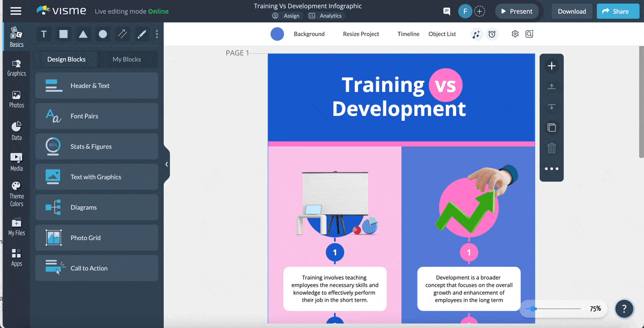Image resolution: width=644 pixels, height=328 pixels.
Task: Select the Text tool icon
Action: coord(44,34)
